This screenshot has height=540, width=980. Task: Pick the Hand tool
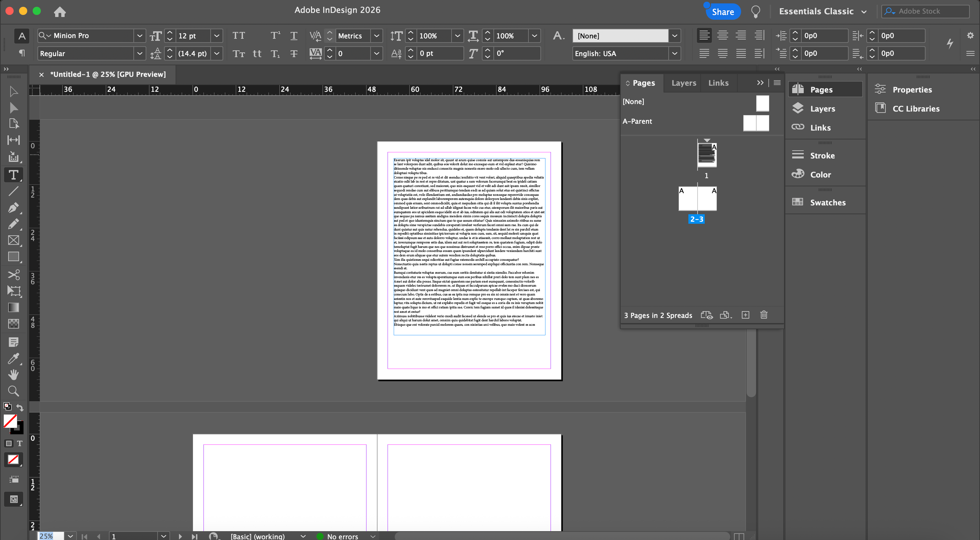tap(13, 375)
